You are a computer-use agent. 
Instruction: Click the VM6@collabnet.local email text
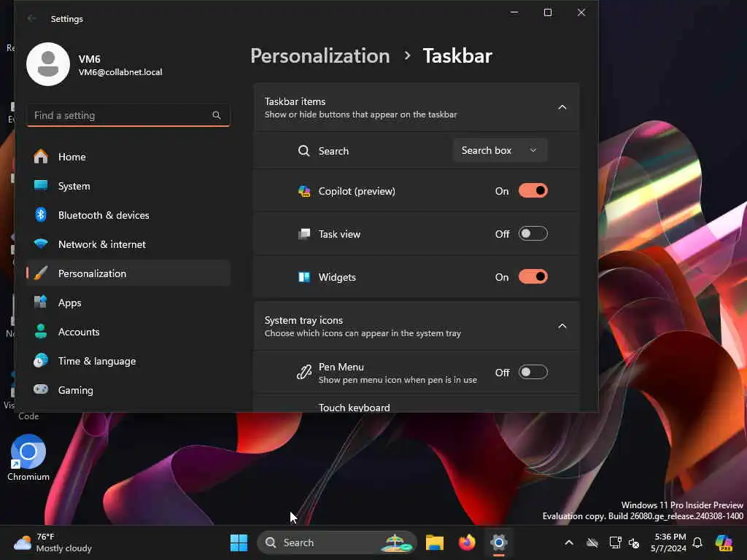point(120,72)
